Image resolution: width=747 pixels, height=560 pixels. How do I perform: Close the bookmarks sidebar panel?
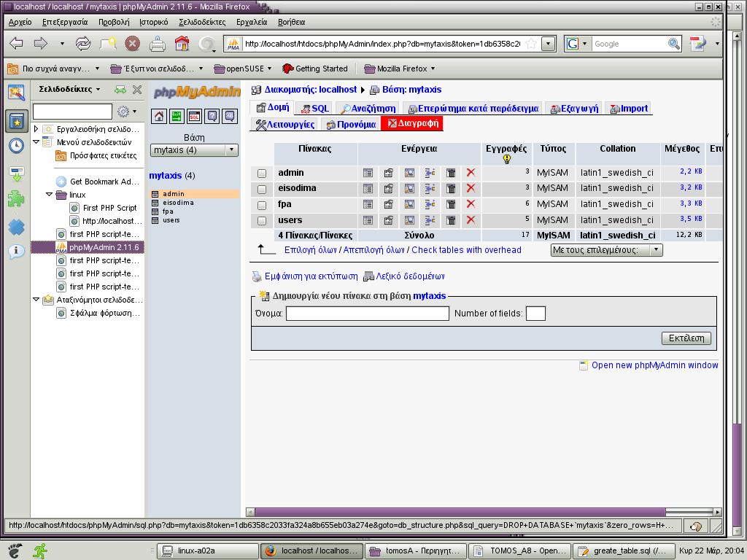(137, 90)
